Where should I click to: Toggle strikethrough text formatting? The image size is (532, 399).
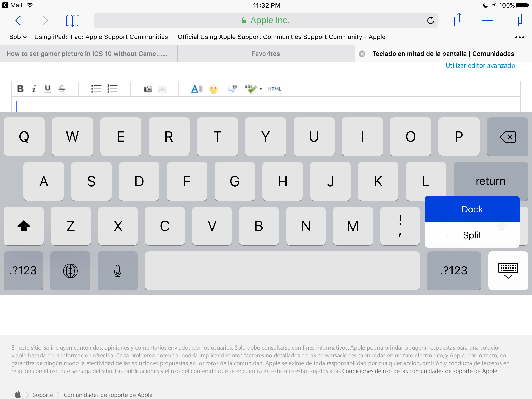62,89
